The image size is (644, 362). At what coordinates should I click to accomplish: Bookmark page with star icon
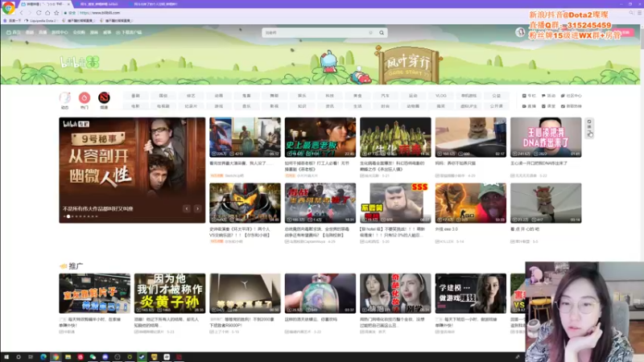pyautogui.click(x=56, y=13)
